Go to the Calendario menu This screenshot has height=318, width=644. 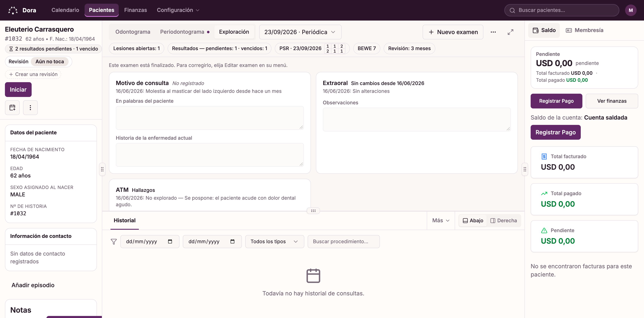65,10
